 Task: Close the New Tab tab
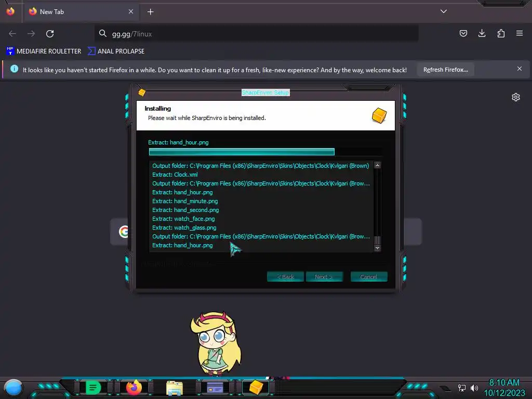131,11
